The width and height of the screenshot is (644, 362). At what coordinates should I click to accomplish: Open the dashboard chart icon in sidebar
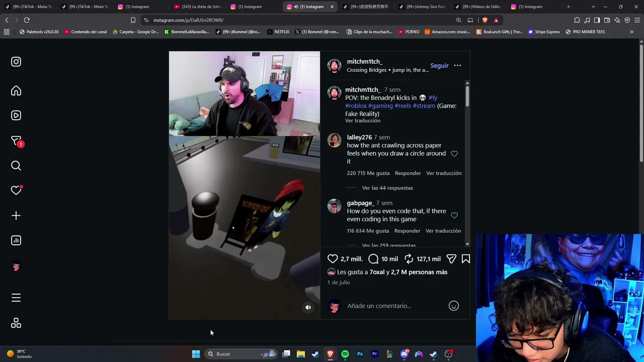[x=16, y=240]
